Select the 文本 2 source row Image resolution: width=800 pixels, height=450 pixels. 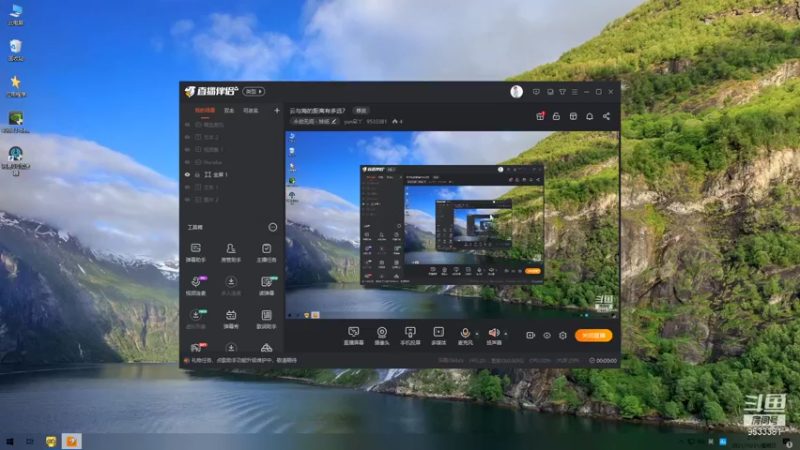point(232,137)
